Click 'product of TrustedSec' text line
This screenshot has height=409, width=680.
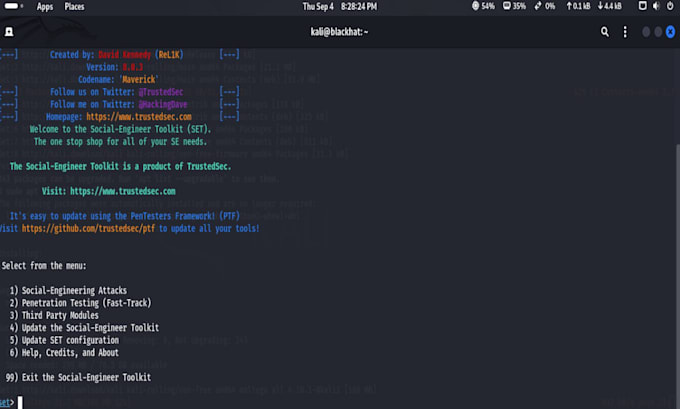(120, 167)
